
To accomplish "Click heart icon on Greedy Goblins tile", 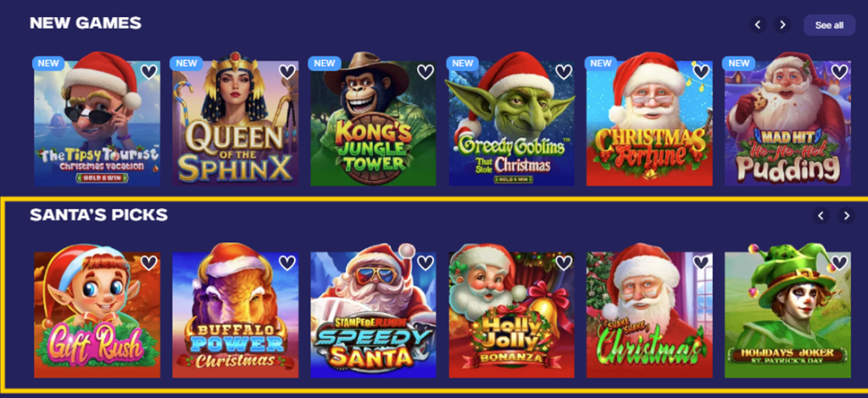I will [x=564, y=72].
